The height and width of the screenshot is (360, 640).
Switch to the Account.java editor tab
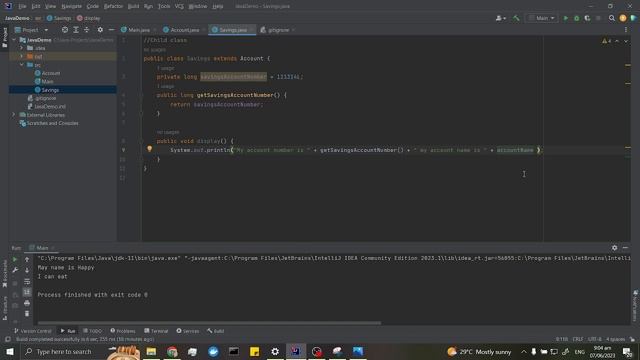point(184,30)
